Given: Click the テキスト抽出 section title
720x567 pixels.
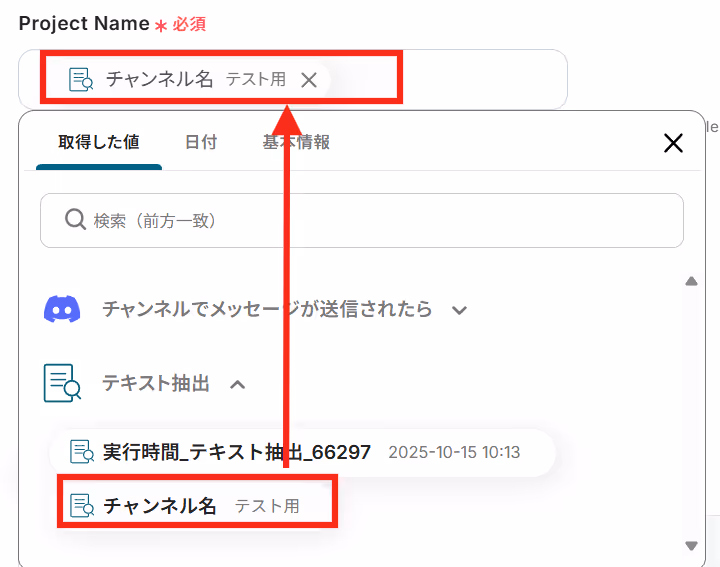Looking at the screenshot, I should pyautogui.click(x=156, y=383).
